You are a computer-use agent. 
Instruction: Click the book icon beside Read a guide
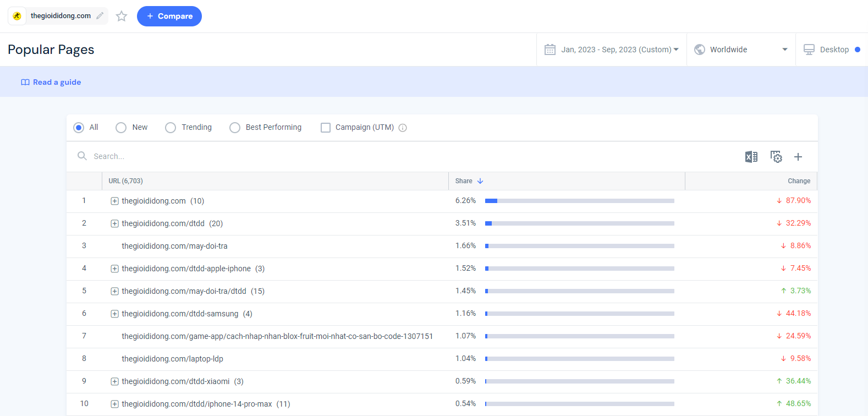tap(25, 82)
